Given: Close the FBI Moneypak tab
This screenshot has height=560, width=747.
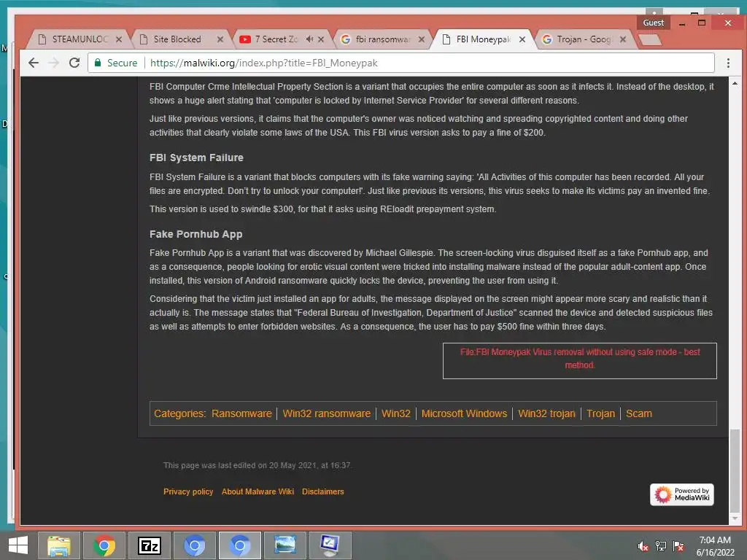Looking at the screenshot, I should point(522,39).
